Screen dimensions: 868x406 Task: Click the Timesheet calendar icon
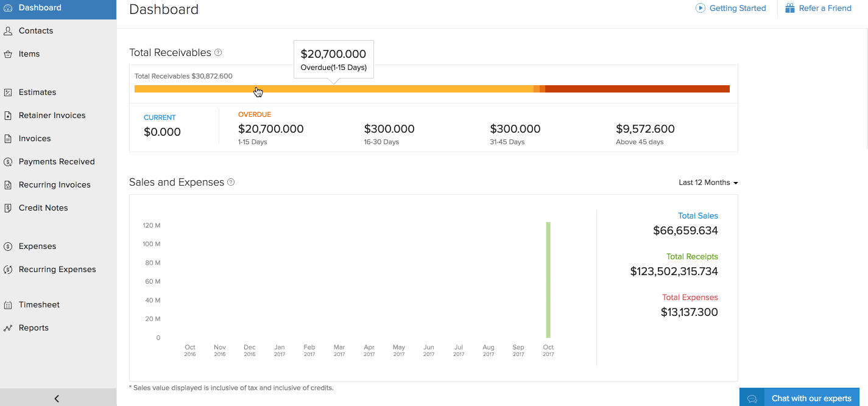(x=8, y=305)
